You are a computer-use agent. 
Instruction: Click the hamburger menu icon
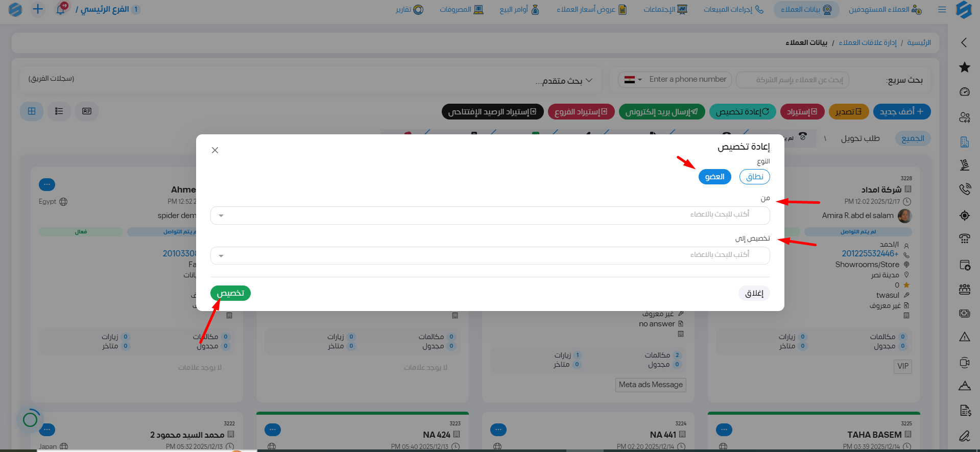click(x=942, y=10)
